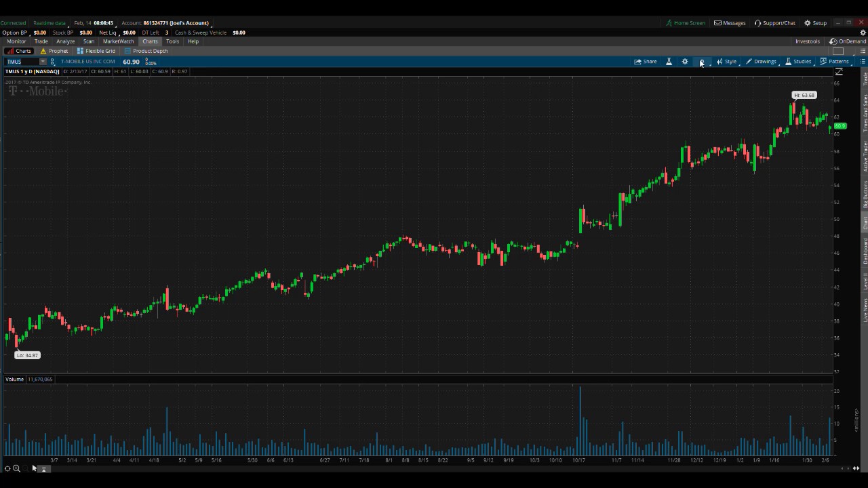Open the Setup menu

816,23
